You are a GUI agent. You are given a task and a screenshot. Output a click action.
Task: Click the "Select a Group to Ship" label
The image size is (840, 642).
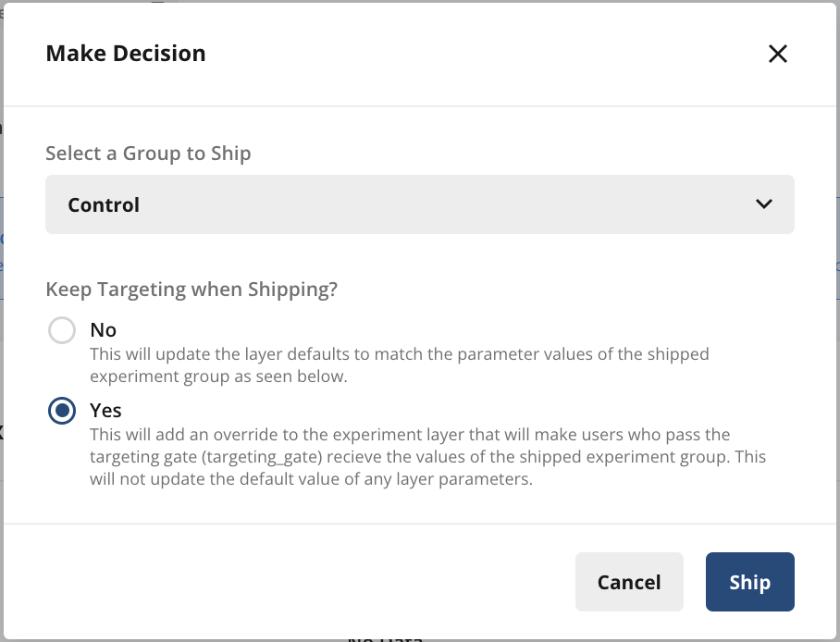pos(148,154)
